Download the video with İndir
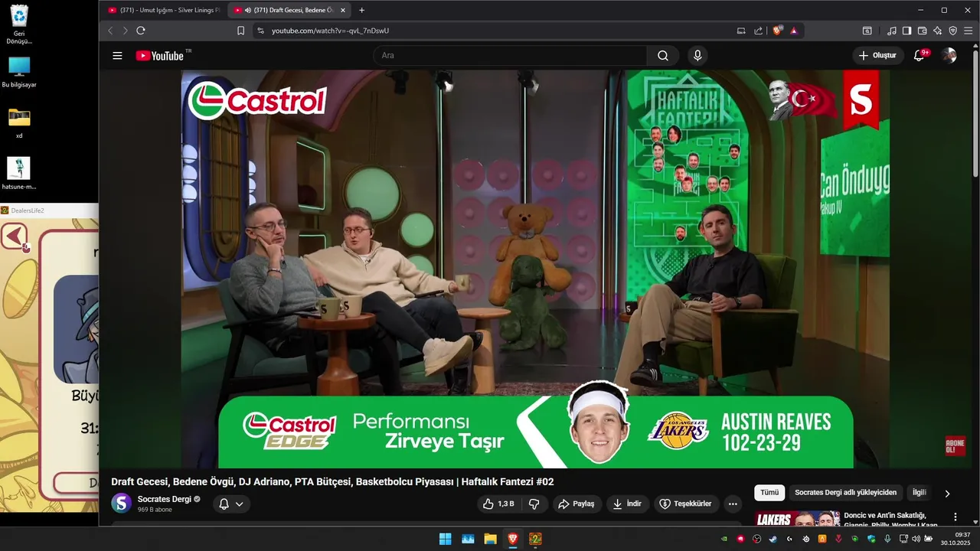980x551 pixels. 629,504
